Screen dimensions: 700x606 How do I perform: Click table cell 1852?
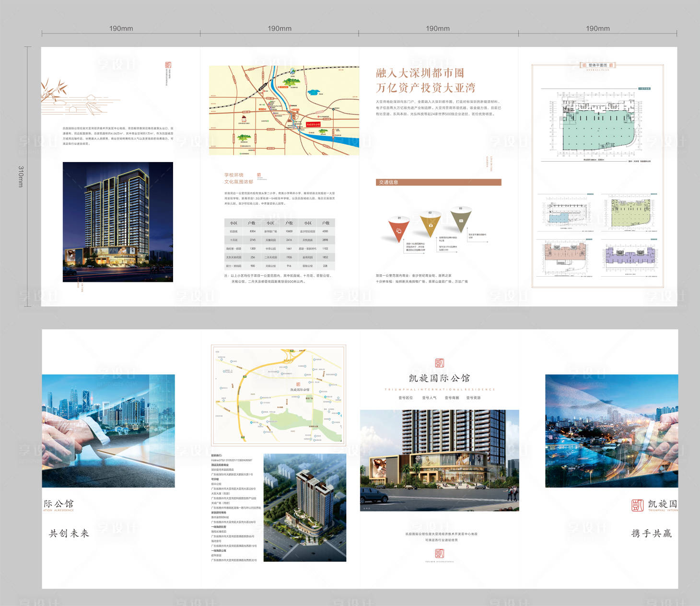tap(325, 257)
